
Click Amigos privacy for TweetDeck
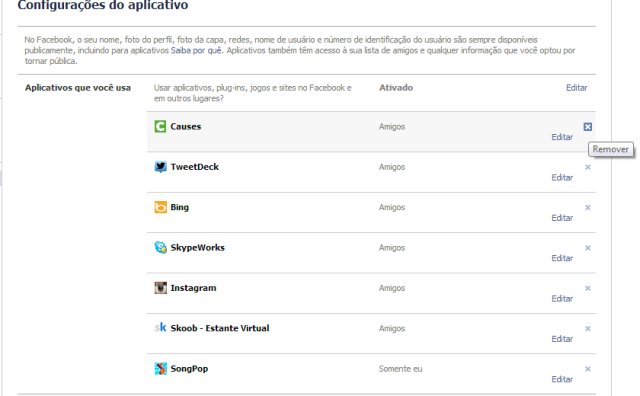coord(392,167)
